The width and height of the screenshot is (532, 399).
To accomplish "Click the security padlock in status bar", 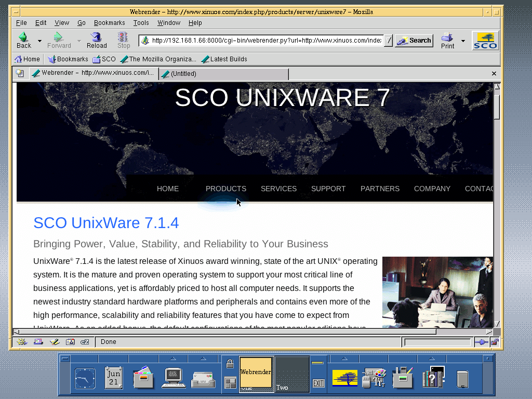I will (495, 342).
